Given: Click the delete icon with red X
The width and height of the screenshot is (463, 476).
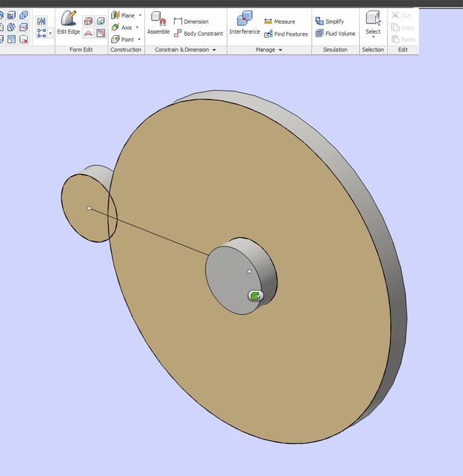Looking at the screenshot, I should (23, 39).
